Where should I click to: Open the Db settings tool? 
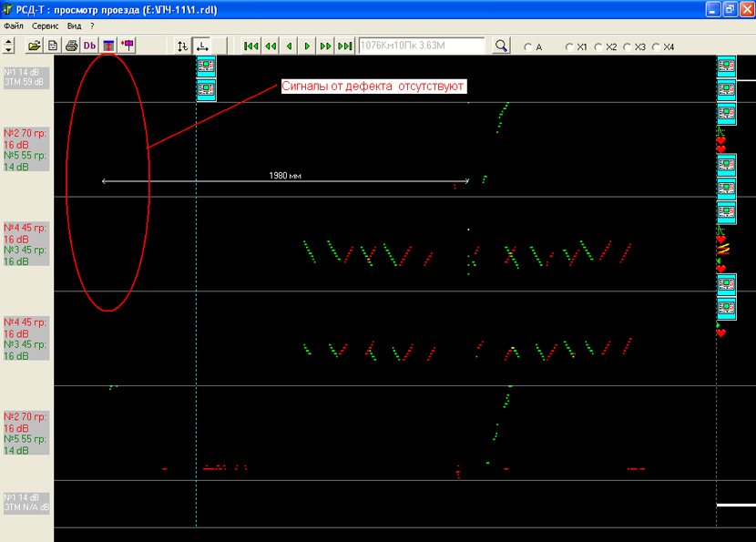pos(89,46)
